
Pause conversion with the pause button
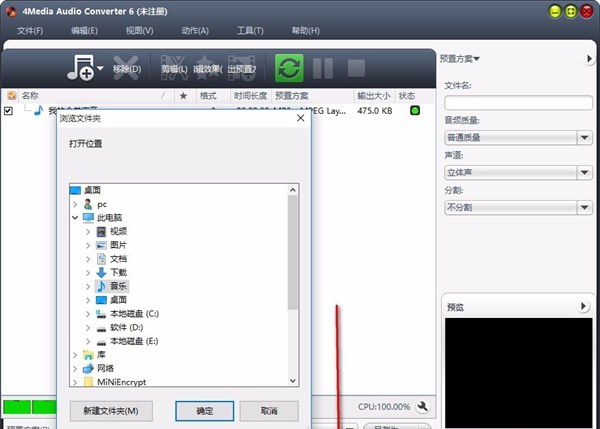pyautogui.click(x=323, y=69)
